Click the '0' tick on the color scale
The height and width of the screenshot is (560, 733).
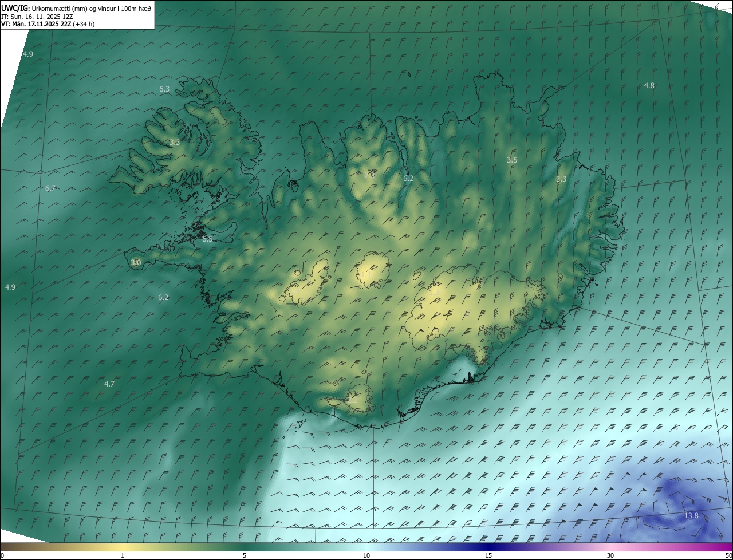coord(2,556)
